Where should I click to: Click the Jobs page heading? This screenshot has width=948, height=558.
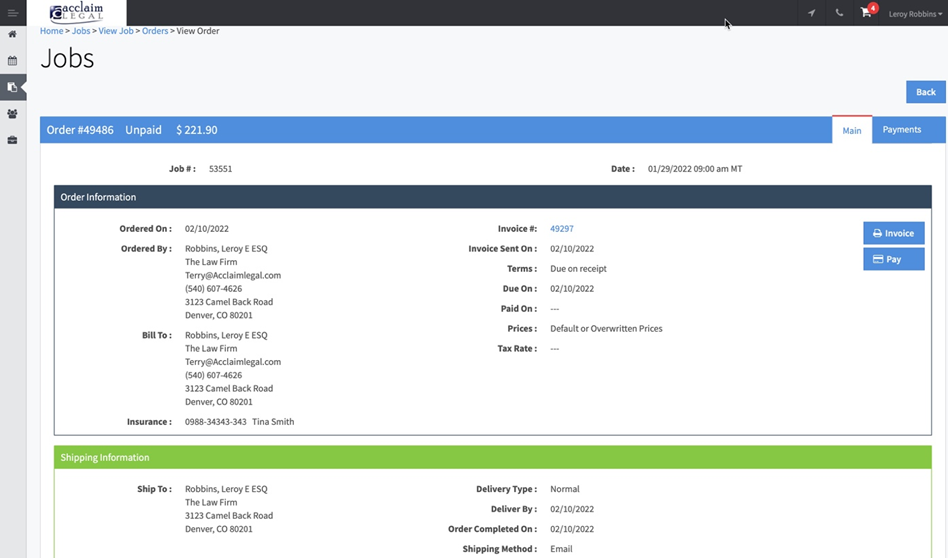67,59
